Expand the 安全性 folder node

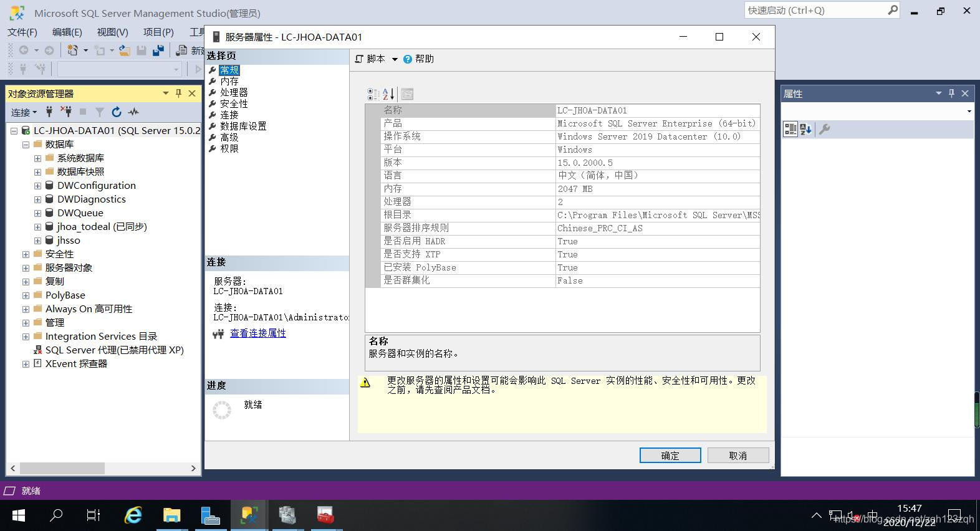26,254
